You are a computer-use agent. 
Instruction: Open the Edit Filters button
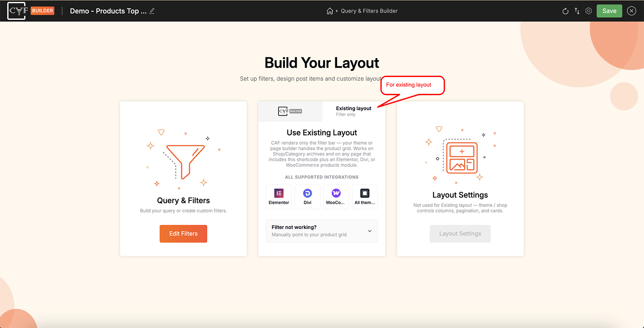click(184, 234)
